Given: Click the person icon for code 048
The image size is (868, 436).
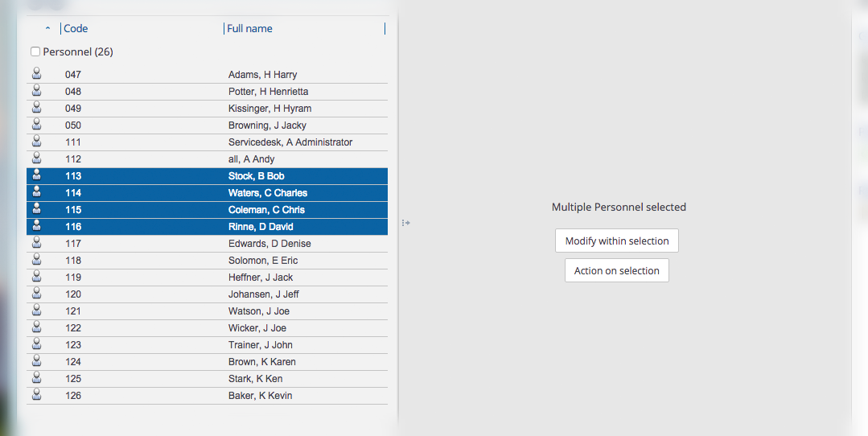Looking at the screenshot, I should click(36, 91).
